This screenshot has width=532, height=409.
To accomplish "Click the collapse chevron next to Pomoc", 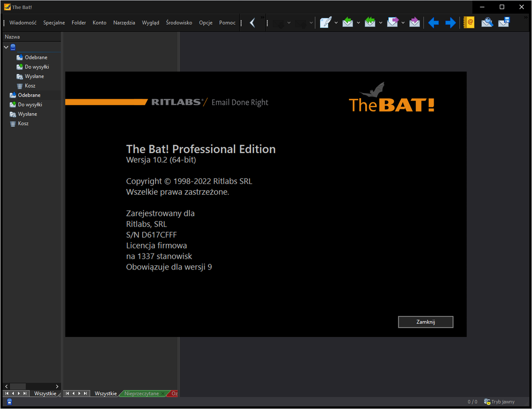I will click(252, 22).
